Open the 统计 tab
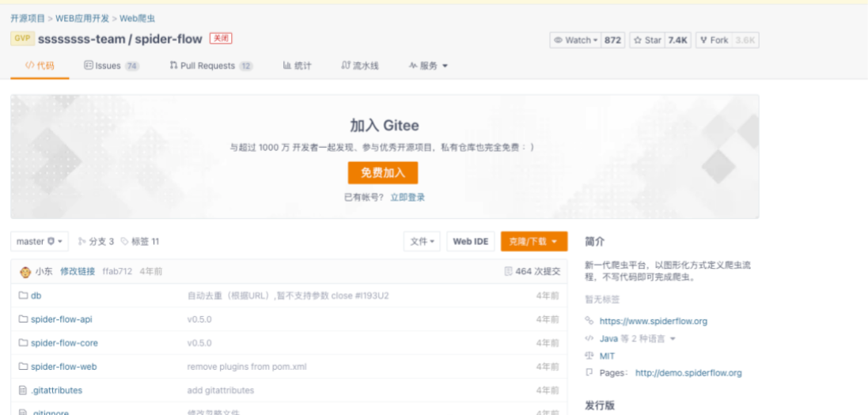The width and height of the screenshot is (868, 415). coord(298,66)
